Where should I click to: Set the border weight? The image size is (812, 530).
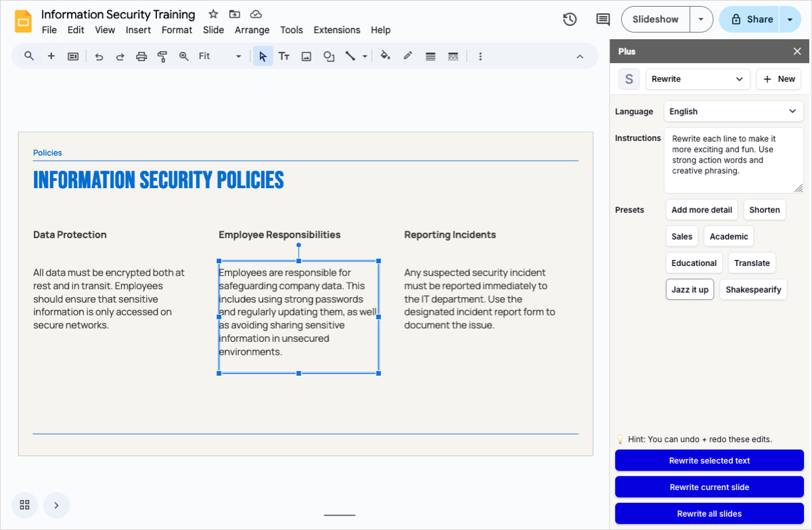[430, 56]
